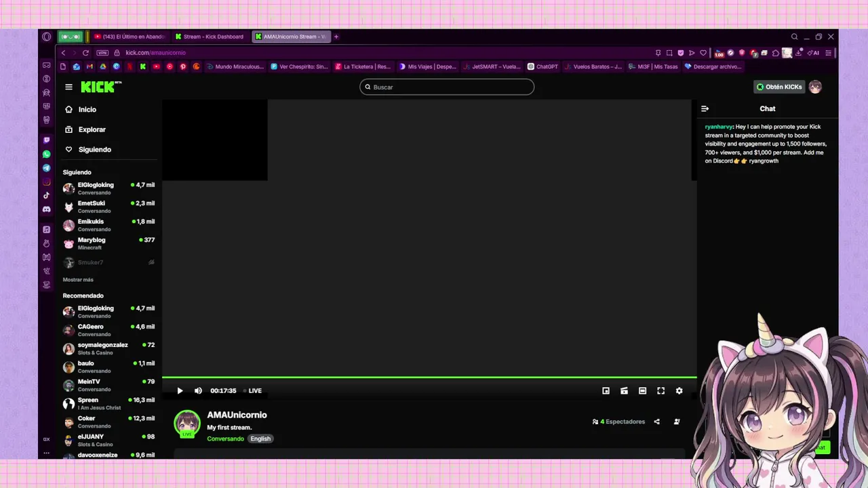Open recommended channel CAGeero
The width and height of the screenshot is (868, 488).
(108, 329)
